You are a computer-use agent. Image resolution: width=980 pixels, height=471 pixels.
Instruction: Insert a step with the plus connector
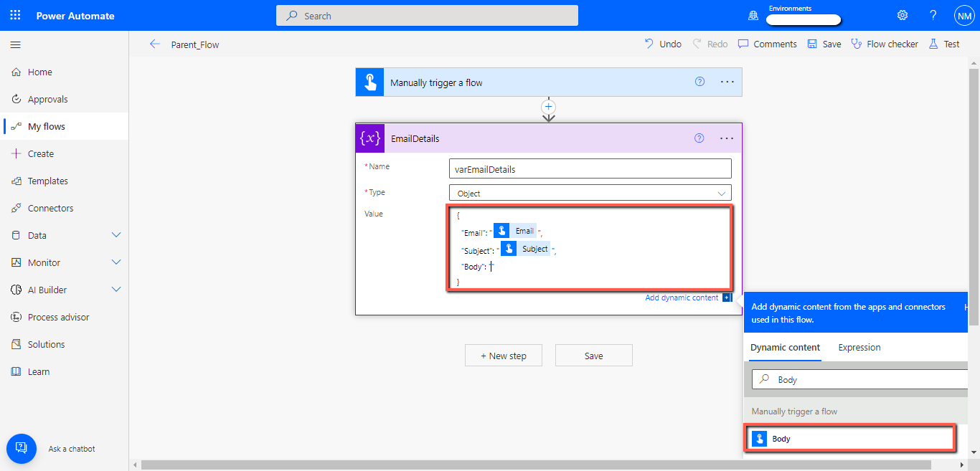point(549,107)
